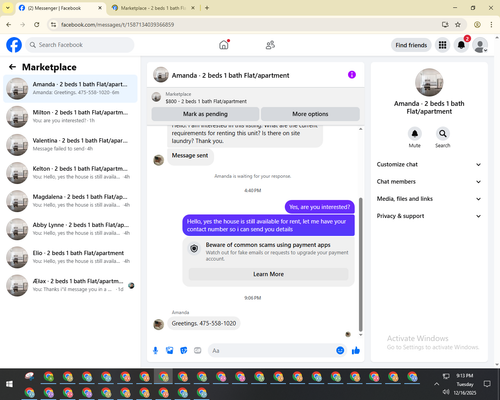500x400 pixels.
Task: Go back in browser history
Action: pos(9,25)
